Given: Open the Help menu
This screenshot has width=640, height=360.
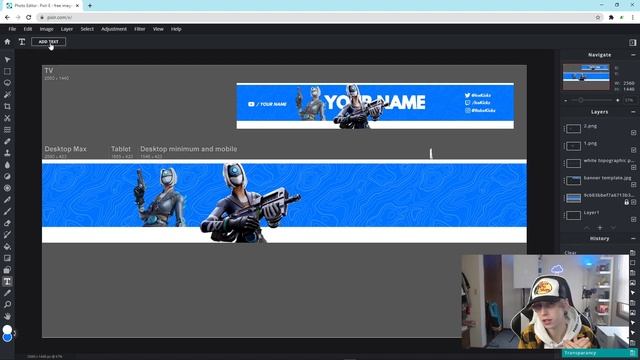Looking at the screenshot, I should [x=176, y=29].
